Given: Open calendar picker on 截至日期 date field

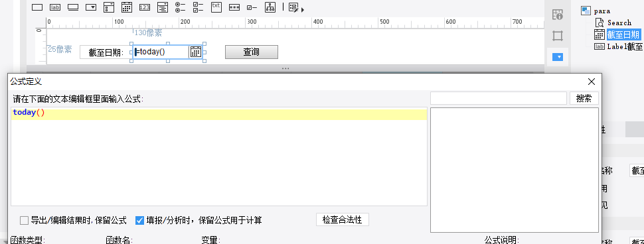Looking at the screenshot, I should [195, 52].
